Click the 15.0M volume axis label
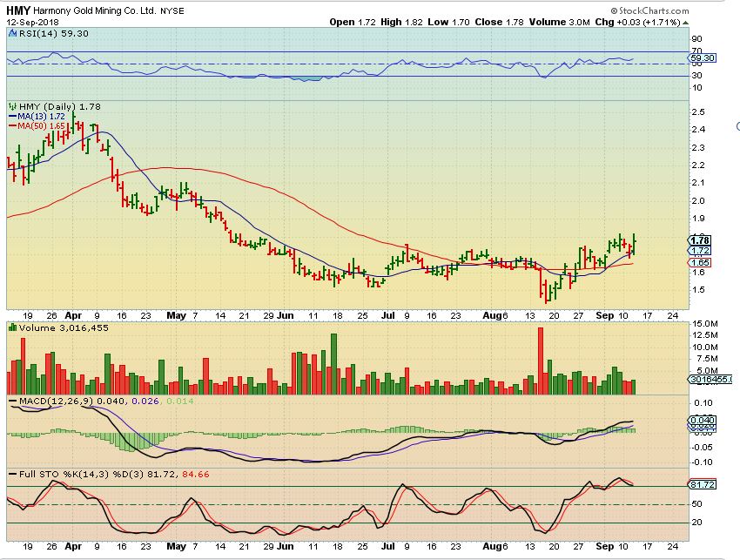The width and height of the screenshot is (740, 560). (705, 324)
